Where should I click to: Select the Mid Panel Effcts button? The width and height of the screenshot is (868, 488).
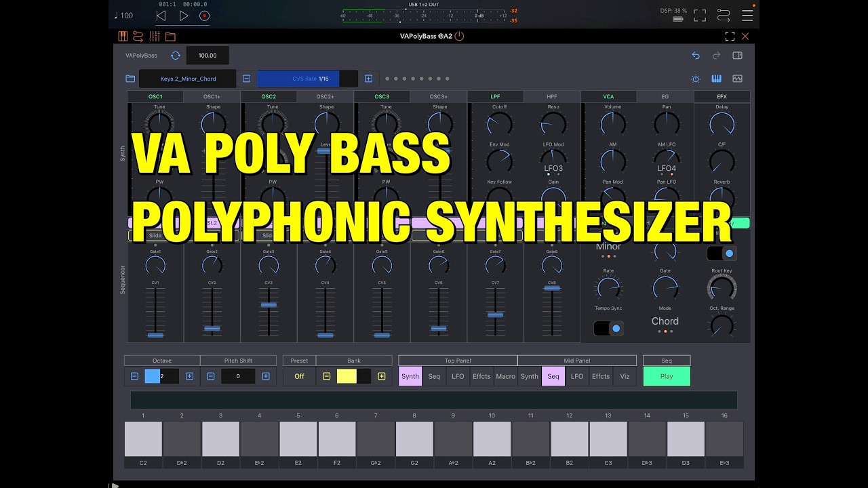tap(601, 376)
